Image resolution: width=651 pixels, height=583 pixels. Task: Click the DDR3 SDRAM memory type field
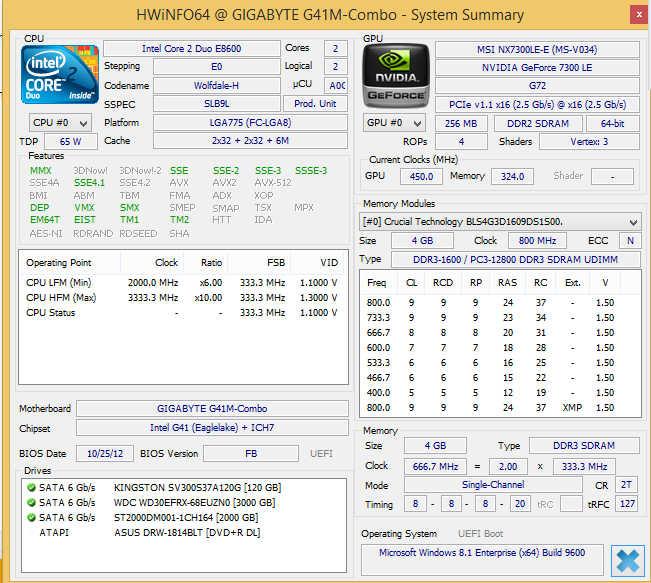pyautogui.click(x=584, y=446)
